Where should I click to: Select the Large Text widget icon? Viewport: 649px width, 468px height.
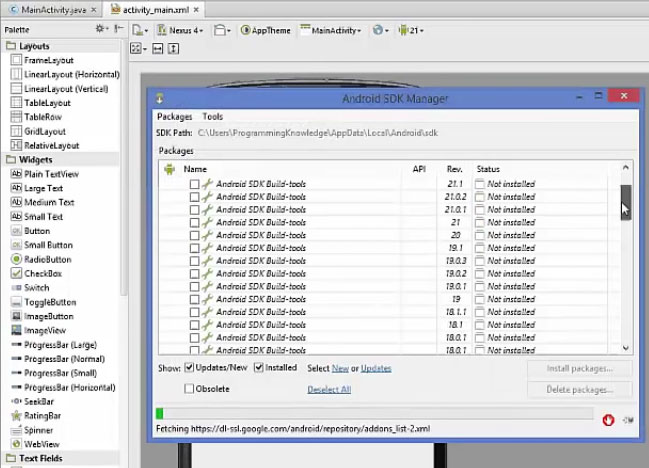click(16, 188)
